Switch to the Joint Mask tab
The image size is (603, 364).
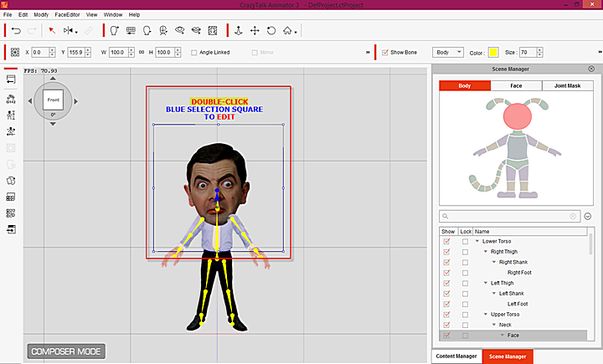click(x=568, y=85)
